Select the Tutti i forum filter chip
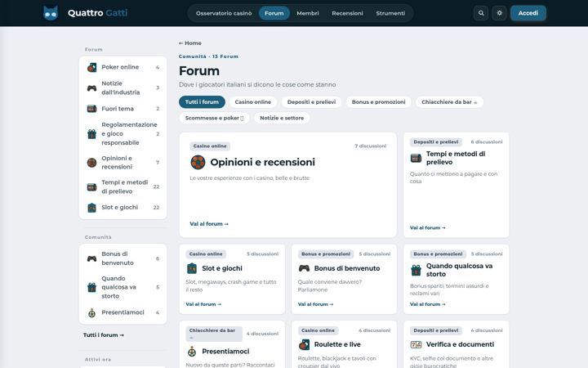The height and width of the screenshot is (368, 588). [x=202, y=102]
